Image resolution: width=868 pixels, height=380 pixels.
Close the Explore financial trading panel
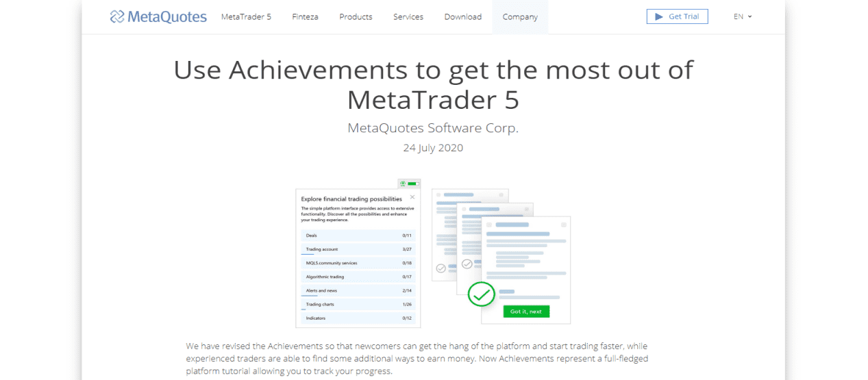point(412,197)
